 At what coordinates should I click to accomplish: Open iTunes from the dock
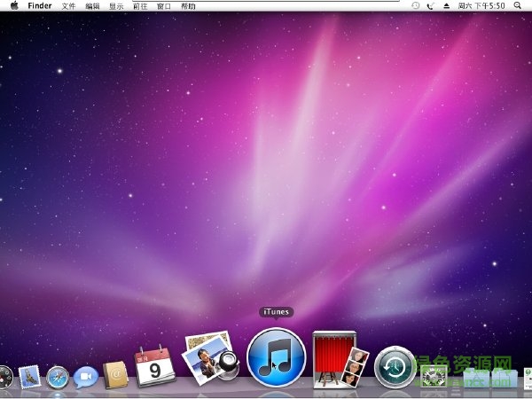coord(276,358)
